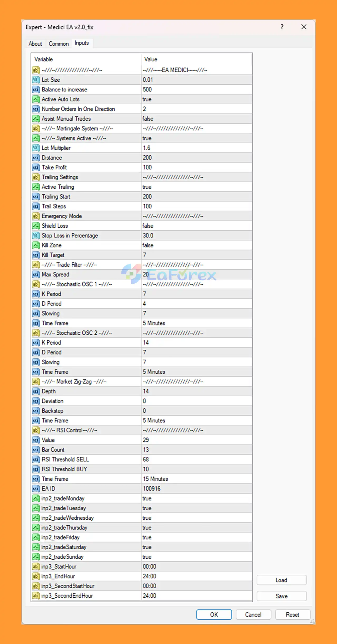Click the Reset button
Image resolution: width=337 pixels, height=644 pixels.
click(293, 615)
